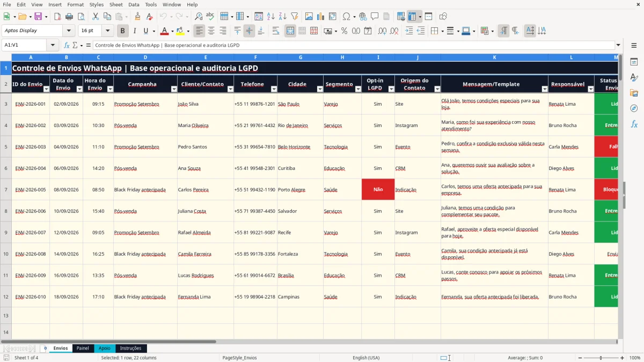Select row header 7
This screenshot has height=362, width=644.
pos(6,189)
